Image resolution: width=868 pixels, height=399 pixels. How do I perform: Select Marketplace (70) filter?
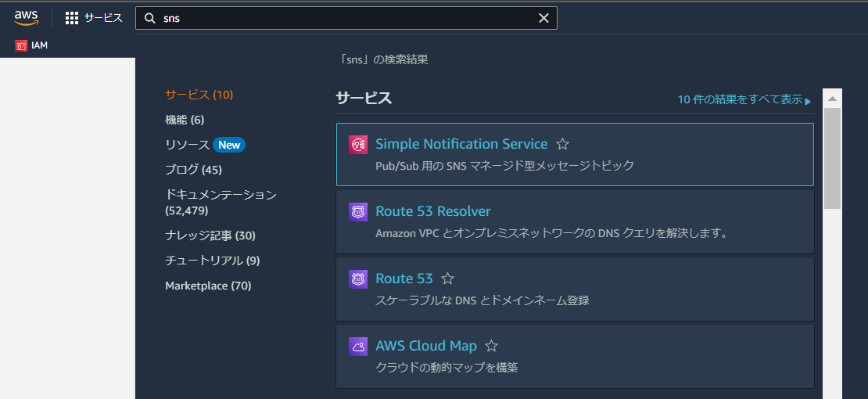pyautogui.click(x=208, y=286)
